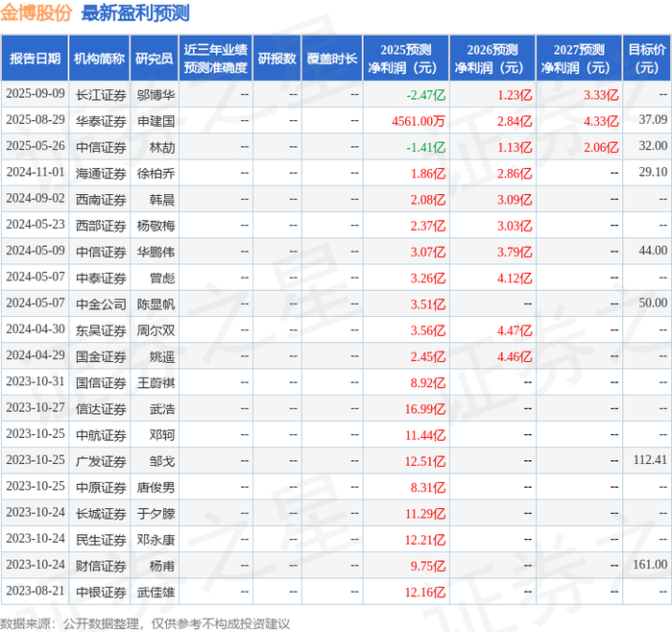Image resolution: width=672 pixels, height=632 pixels.
Task: Select date cell 2023-08-21
Action: coord(36,591)
